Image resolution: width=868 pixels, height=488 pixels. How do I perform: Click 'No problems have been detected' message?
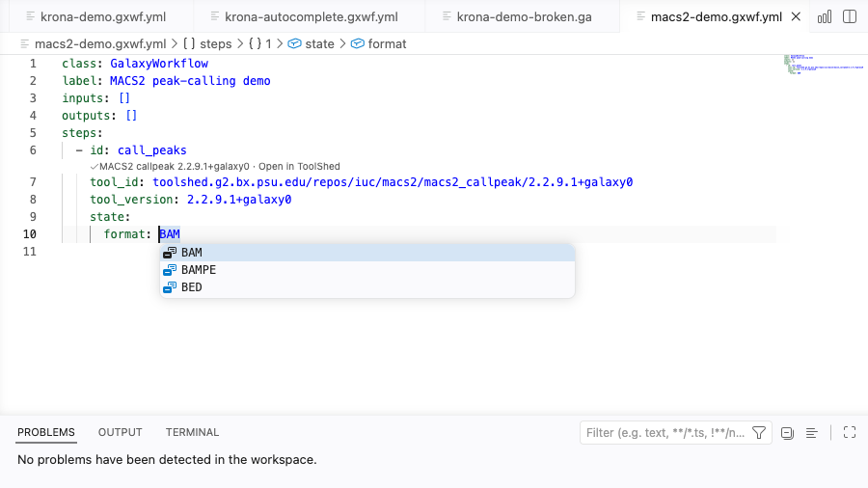tap(167, 460)
